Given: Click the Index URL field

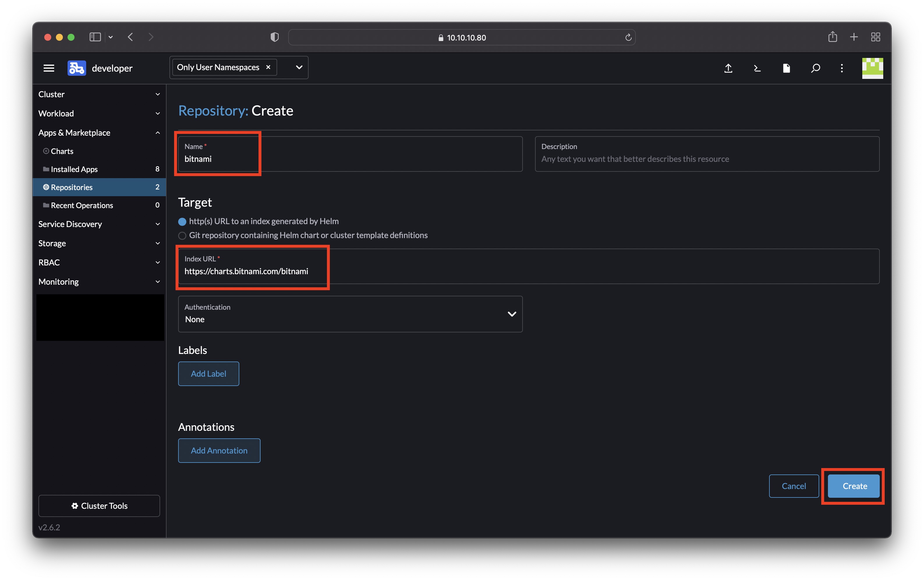Looking at the screenshot, I should [529, 266].
